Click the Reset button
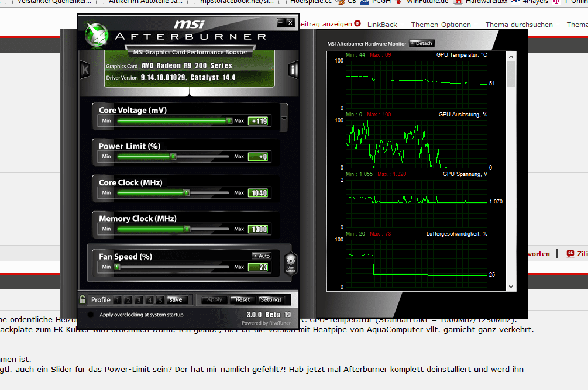The image size is (588, 390). pos(243,299)
